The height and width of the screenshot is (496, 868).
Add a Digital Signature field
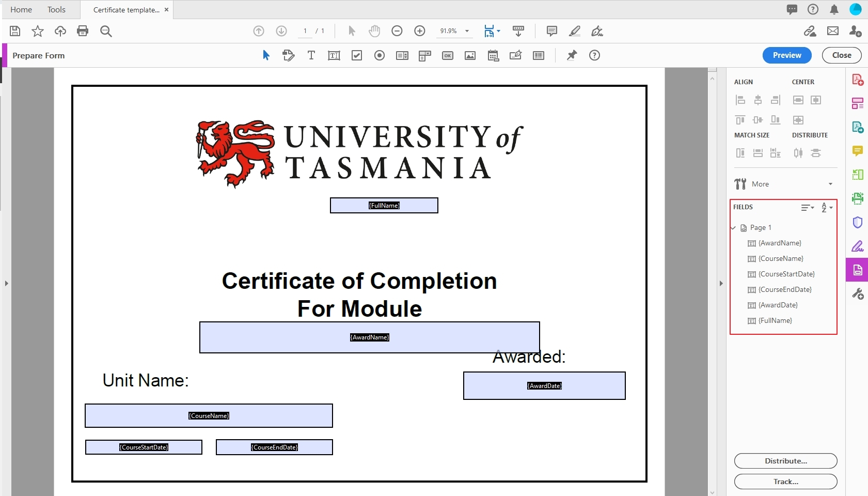(x=516, y=55)
